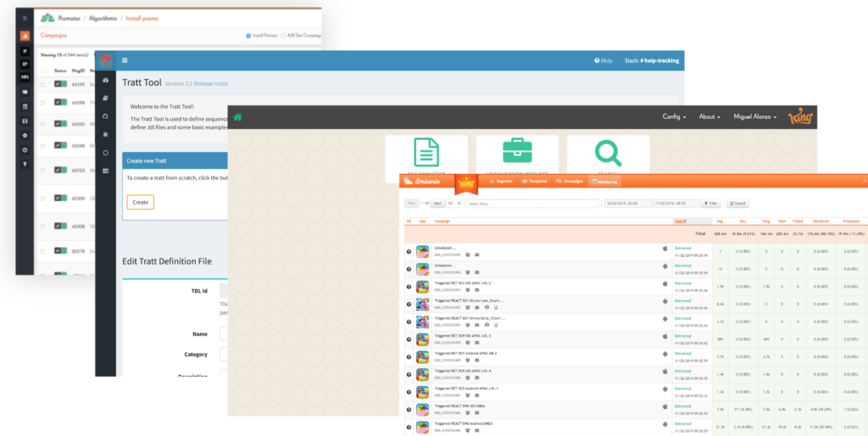868x436 pixels.
Task: Switch to the Monitoring tab in Emisario
Action: pos(604,182)
